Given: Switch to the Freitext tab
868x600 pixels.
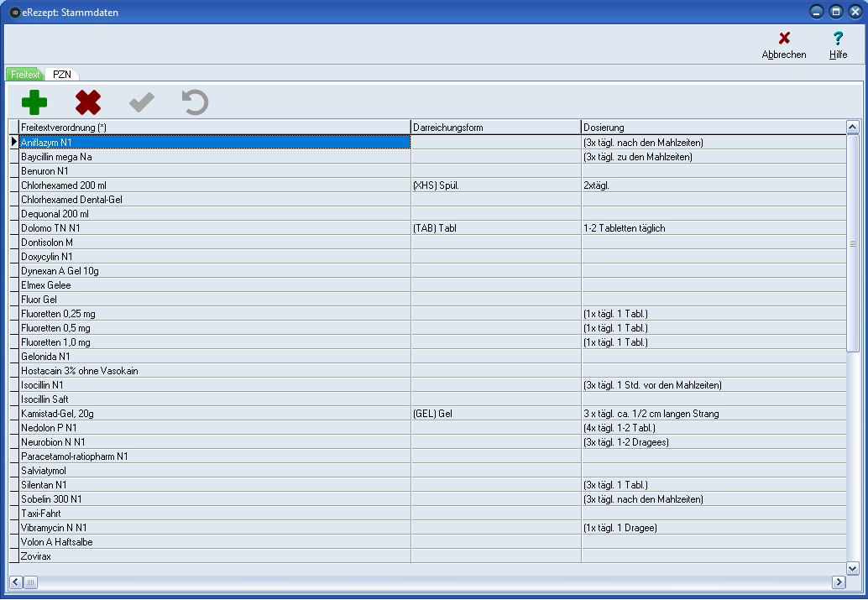Looking at the screenshot, I should (25, 74).
